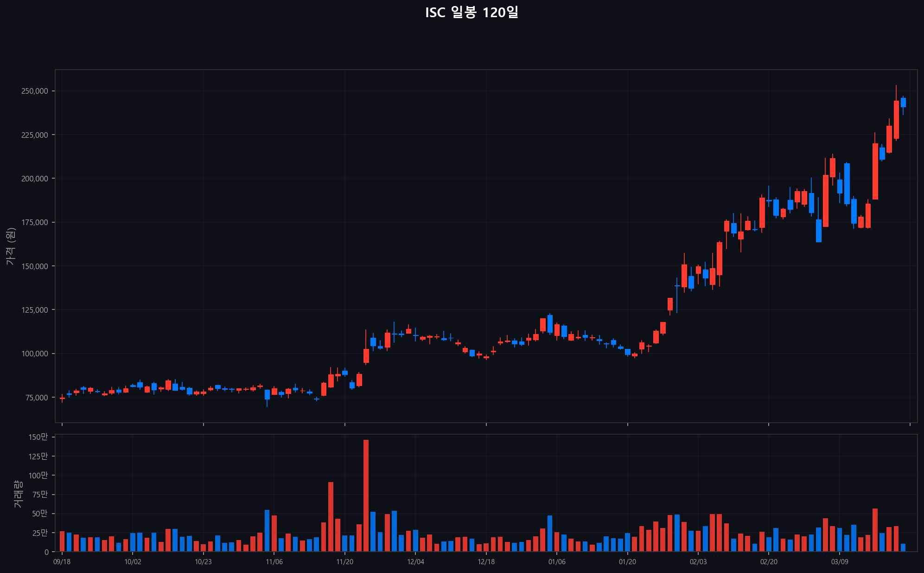Click the 12/18 date label
This screenshot has width=924, height=573.
click(486, 562)
